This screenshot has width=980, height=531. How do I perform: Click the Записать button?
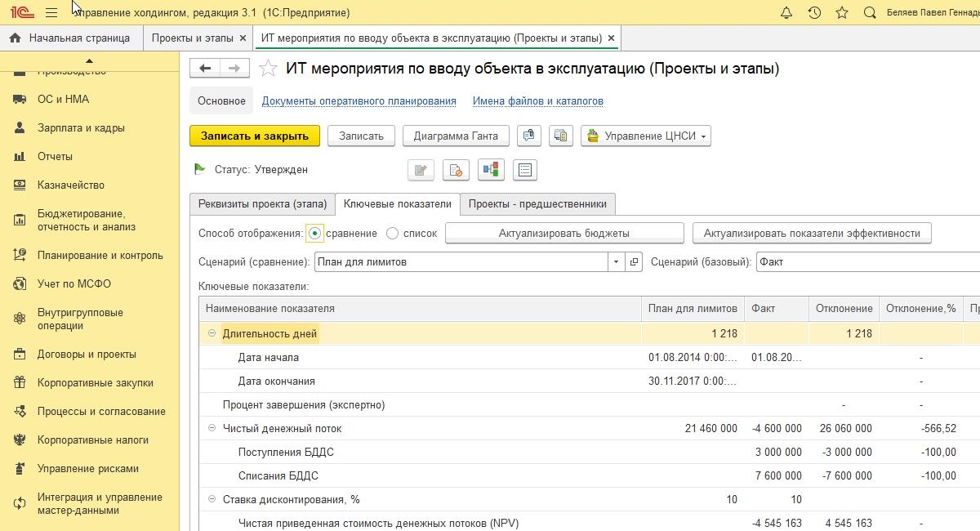click(361, 136)
